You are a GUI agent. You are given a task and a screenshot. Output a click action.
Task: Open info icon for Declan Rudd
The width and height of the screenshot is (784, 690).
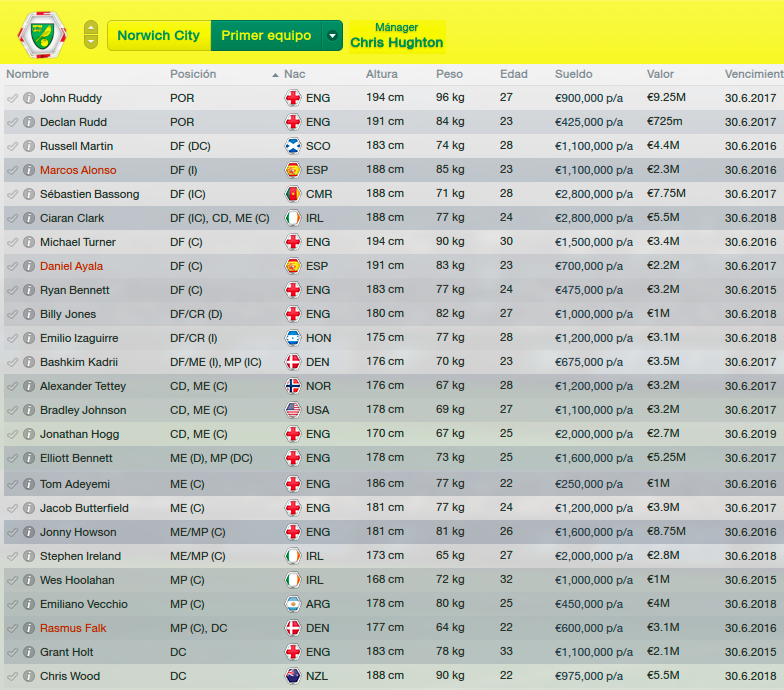tap(29, 122)
